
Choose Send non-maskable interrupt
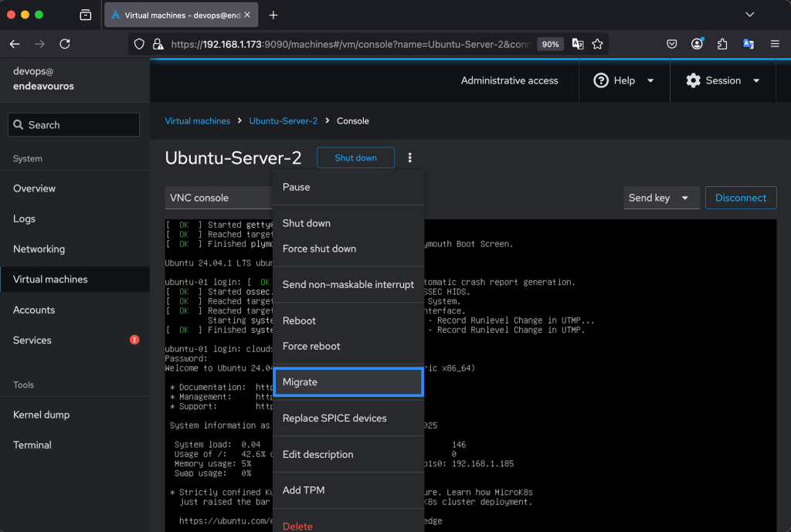coord(348,284)
